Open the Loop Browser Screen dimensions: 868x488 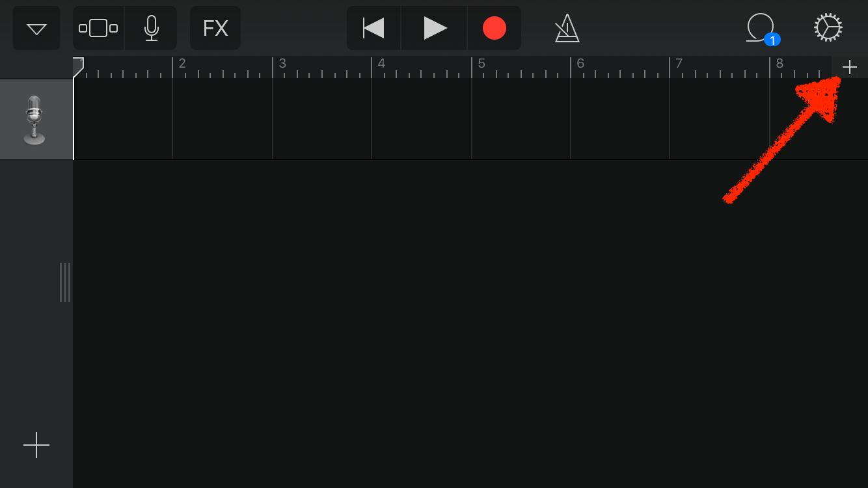coord(762,29)
